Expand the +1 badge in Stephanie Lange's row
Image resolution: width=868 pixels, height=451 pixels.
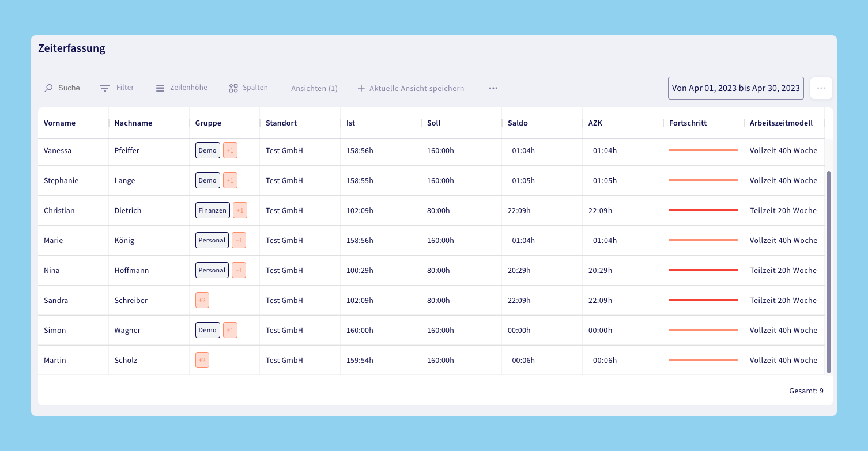(230, 180)
